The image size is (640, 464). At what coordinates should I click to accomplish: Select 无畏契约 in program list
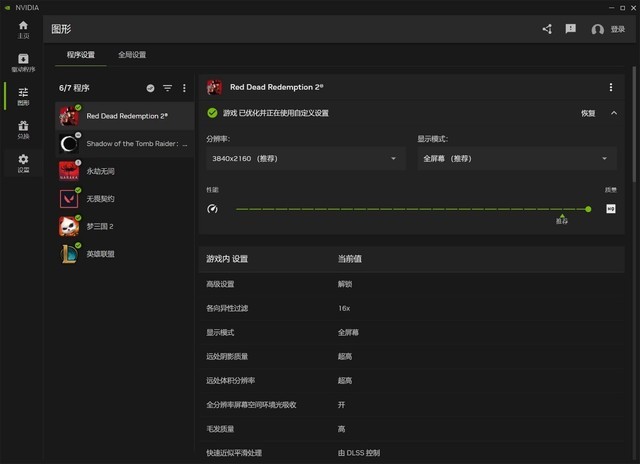click(x=124, y=199)
